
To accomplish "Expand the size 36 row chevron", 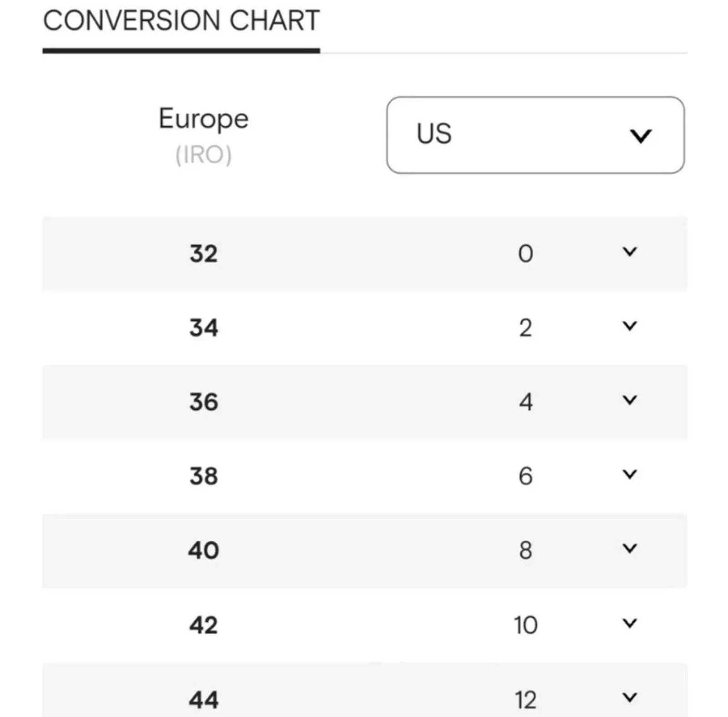I will click(x=630, y=400).
